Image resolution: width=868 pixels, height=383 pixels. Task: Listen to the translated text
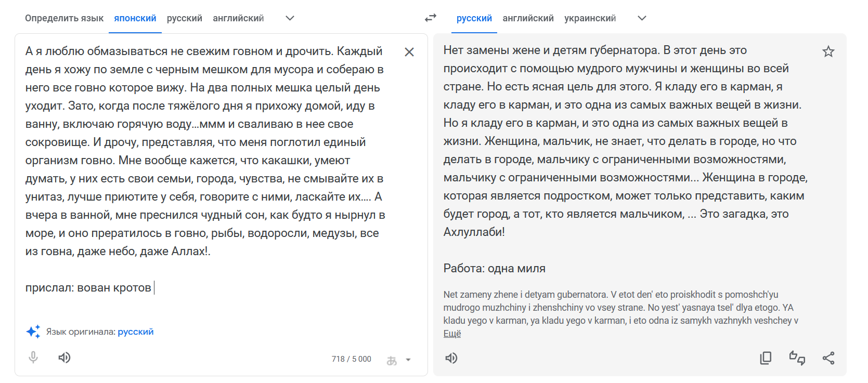(451, 358)
